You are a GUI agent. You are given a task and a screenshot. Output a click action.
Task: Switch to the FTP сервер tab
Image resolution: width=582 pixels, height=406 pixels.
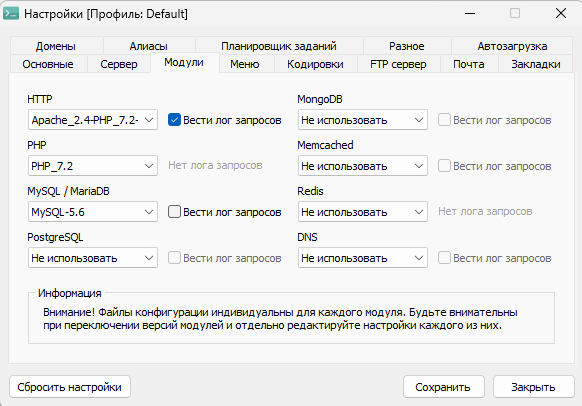[398, 64]
